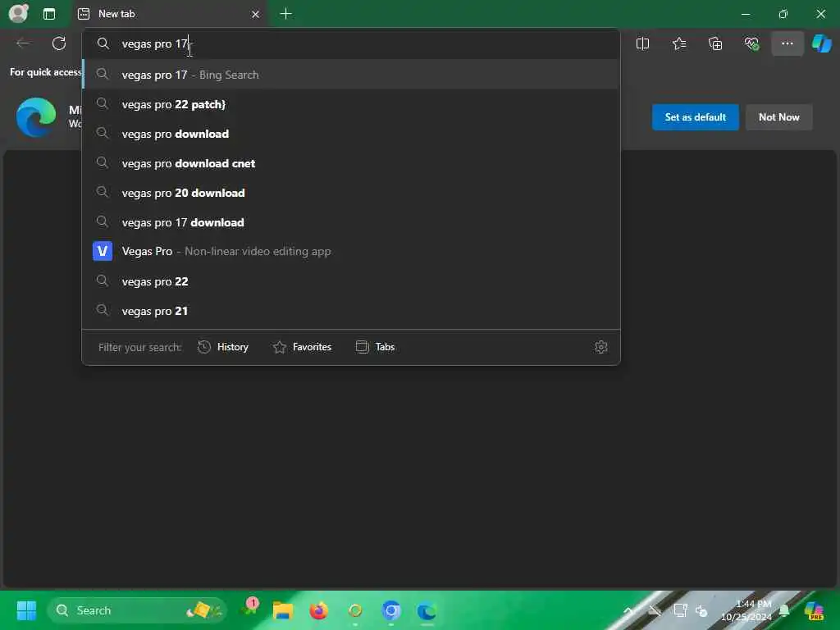Screen dimensions: 840x630
Task: Click the blue V Vegas Pro icon
Action: click(103, 251)
